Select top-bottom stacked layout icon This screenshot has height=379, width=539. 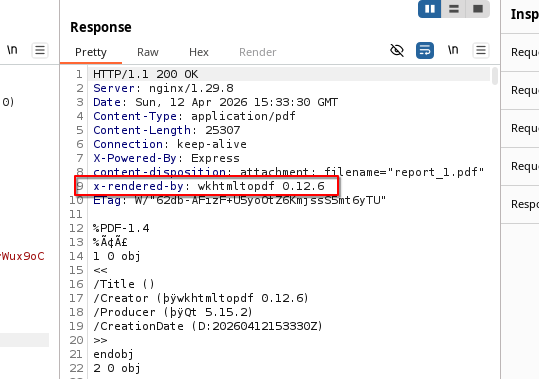pyautogui.click(x=454, y=9)
